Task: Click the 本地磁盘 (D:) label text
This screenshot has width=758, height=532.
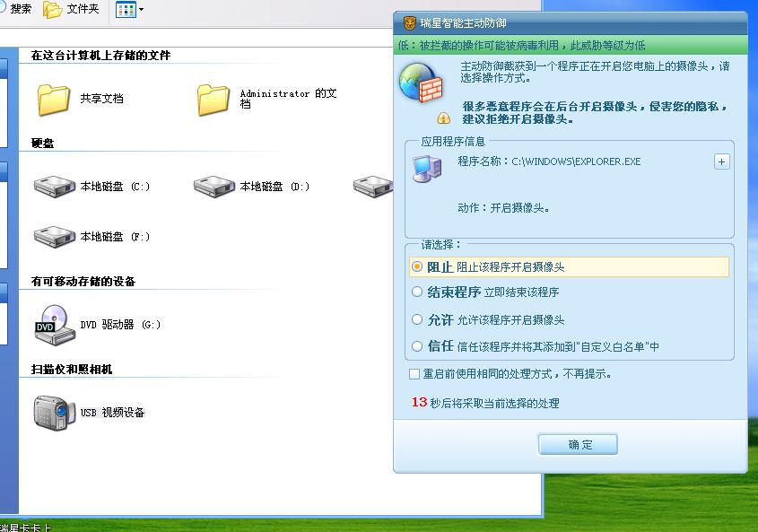Action: point(274,187)
